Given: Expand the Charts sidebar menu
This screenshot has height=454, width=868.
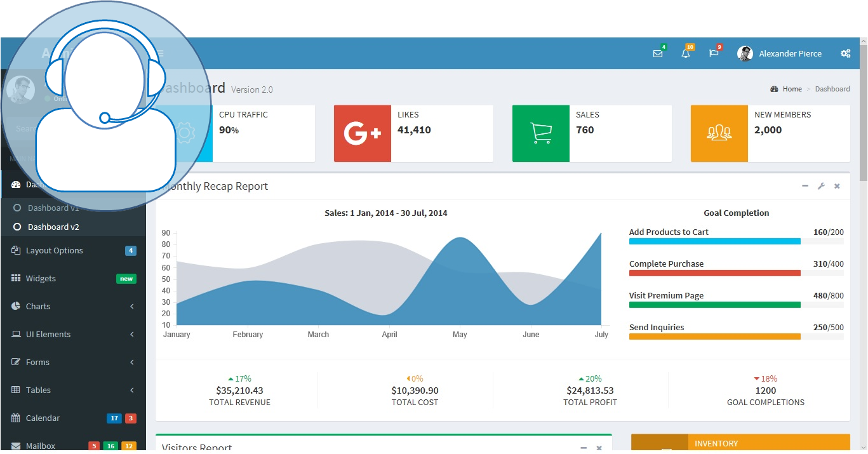Looking at the screenshot, I should pyautogui.click(x=73, y=306).
